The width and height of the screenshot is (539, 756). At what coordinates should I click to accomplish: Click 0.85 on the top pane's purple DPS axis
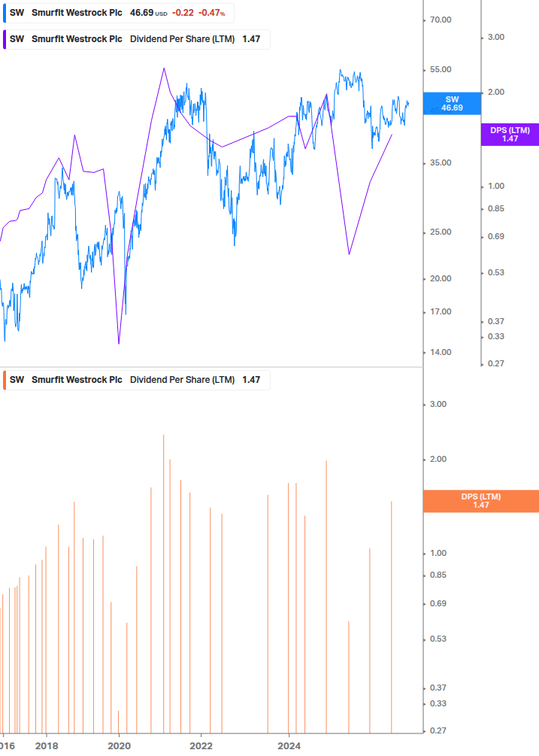tap(496, 209)
